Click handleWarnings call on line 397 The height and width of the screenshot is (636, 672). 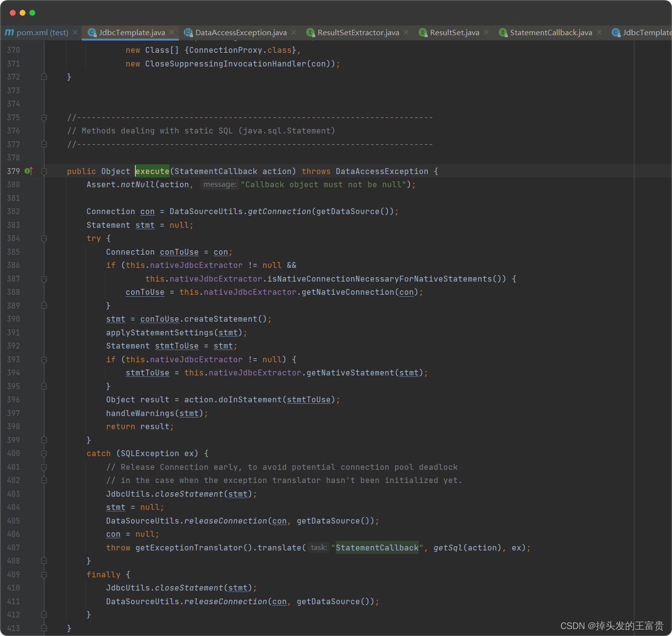[140, 413]
